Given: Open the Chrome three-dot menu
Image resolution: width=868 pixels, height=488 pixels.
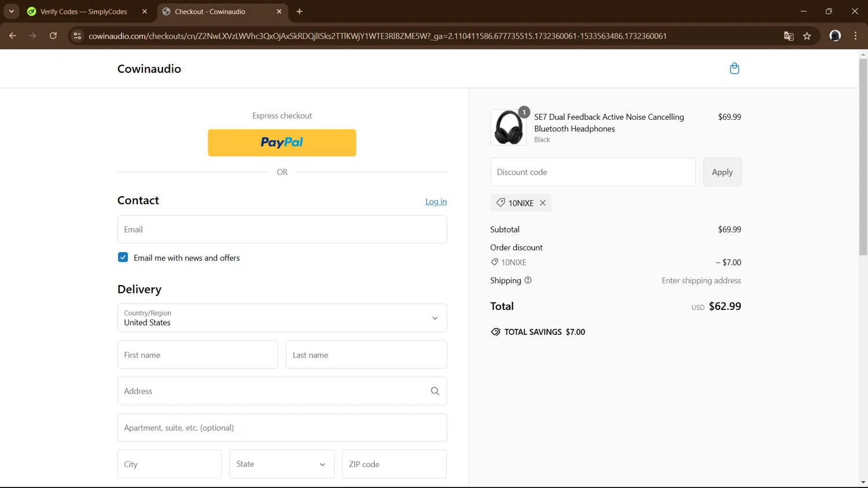Looking at the screenshot, I should coord(856,36).
